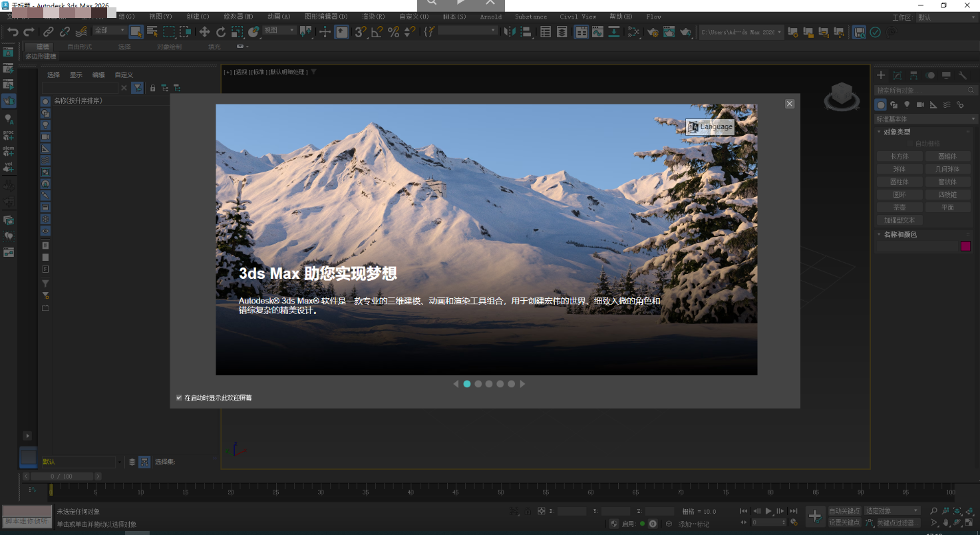Toggle the Layer Explorer toolbar button
Screen dimensions: 980x535
(562, 31)
